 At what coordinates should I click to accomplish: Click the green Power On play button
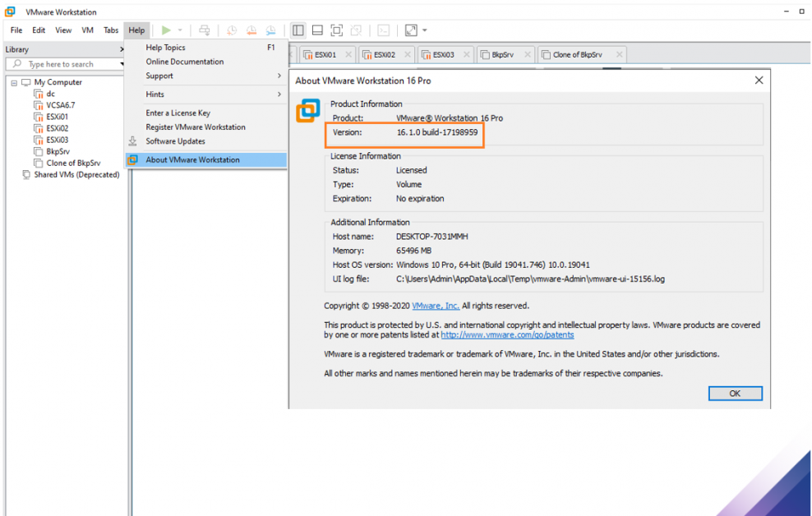[166, 30]
